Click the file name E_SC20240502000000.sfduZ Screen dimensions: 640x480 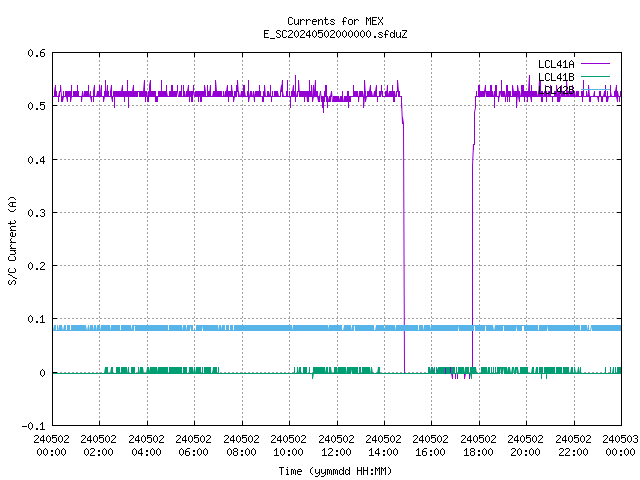(x=335, y=34)
